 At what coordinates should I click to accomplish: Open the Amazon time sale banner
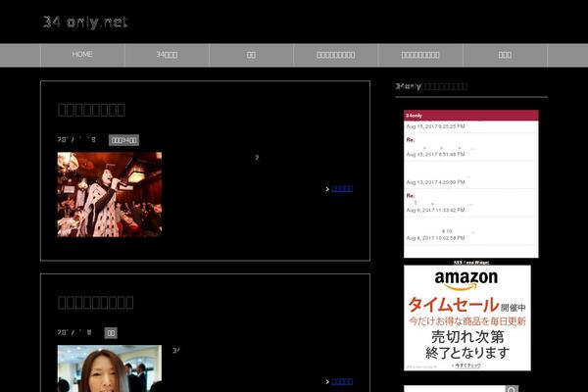click(467, 318)
